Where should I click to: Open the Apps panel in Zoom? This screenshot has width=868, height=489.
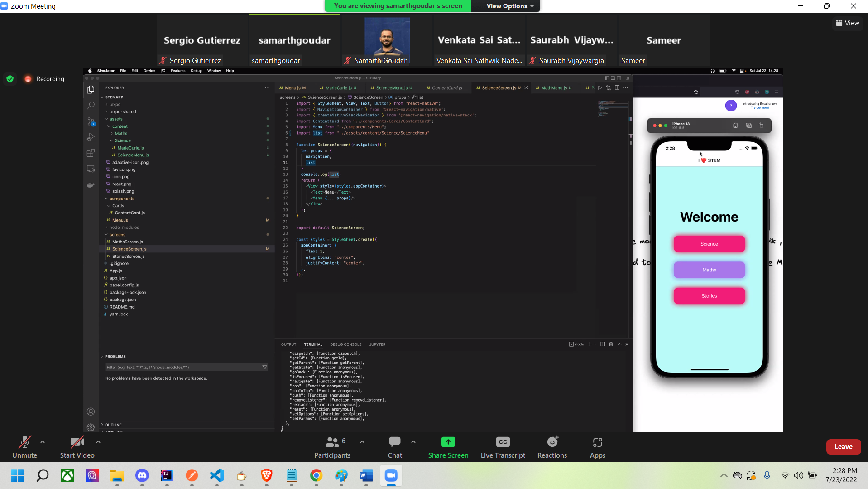coord(597,447)
